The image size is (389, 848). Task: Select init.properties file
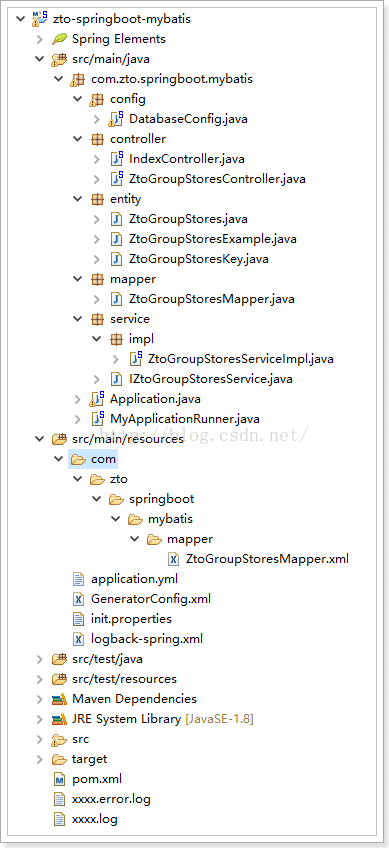pyautogui.click(x=131, y=619)
